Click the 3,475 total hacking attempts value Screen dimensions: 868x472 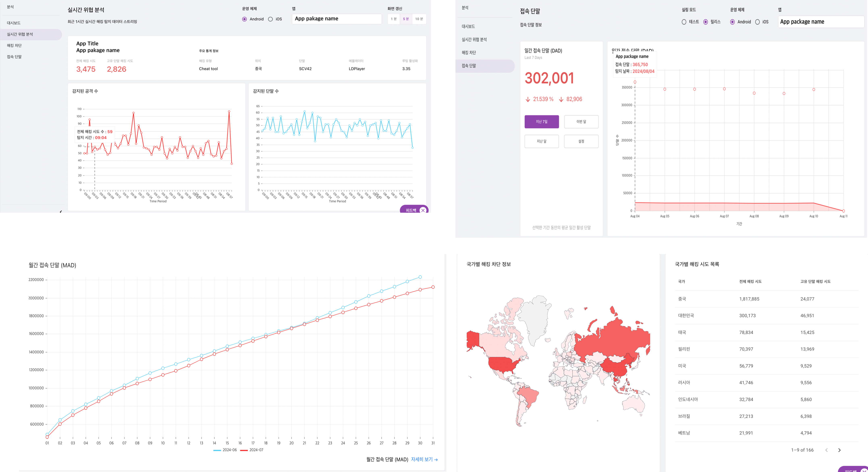(85, 69)
